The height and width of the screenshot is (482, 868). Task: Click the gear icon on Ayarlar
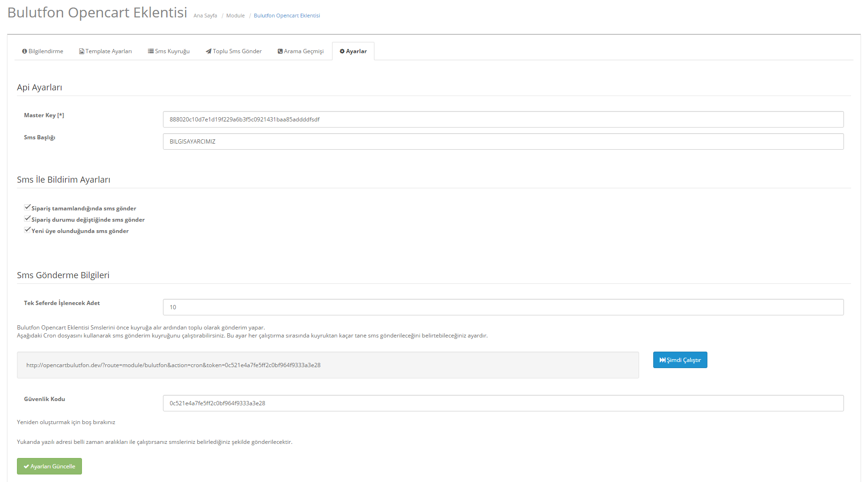click(342, 51)
